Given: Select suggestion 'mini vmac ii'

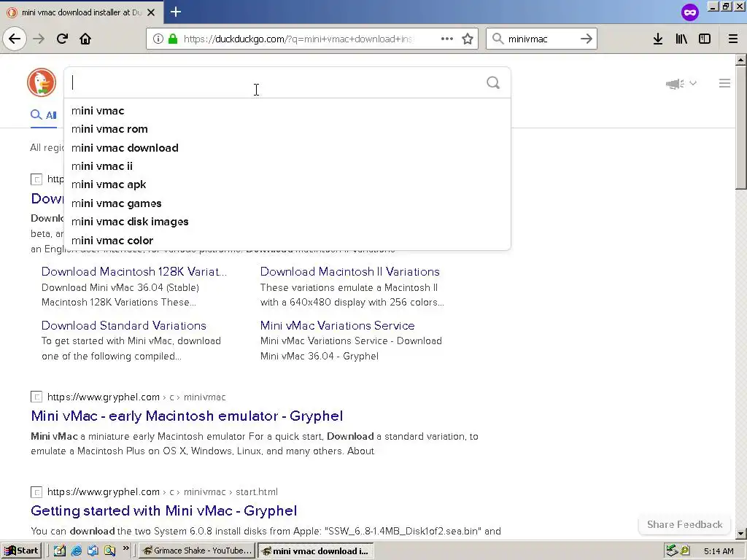Looking at the screenshot, I should (x=287, y=166).
